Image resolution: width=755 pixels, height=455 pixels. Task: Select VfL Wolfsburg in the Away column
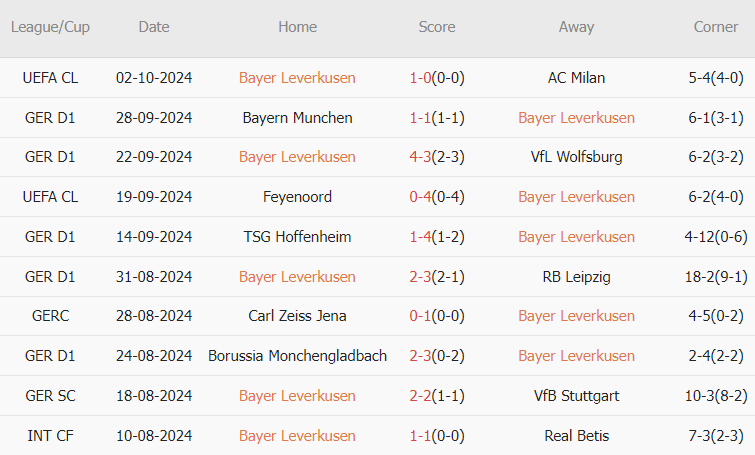576,157
